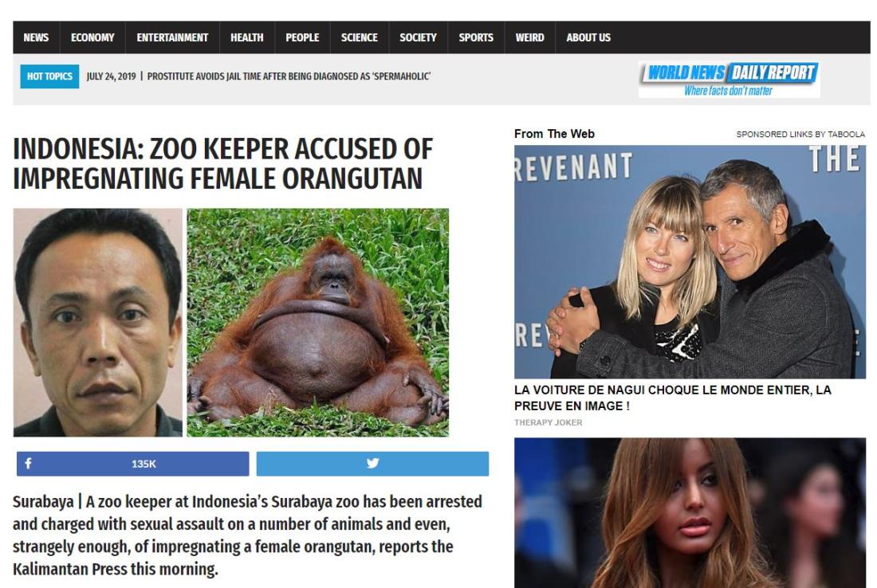Open the Weird news section

pyautogui.click(x=529, y=37)
